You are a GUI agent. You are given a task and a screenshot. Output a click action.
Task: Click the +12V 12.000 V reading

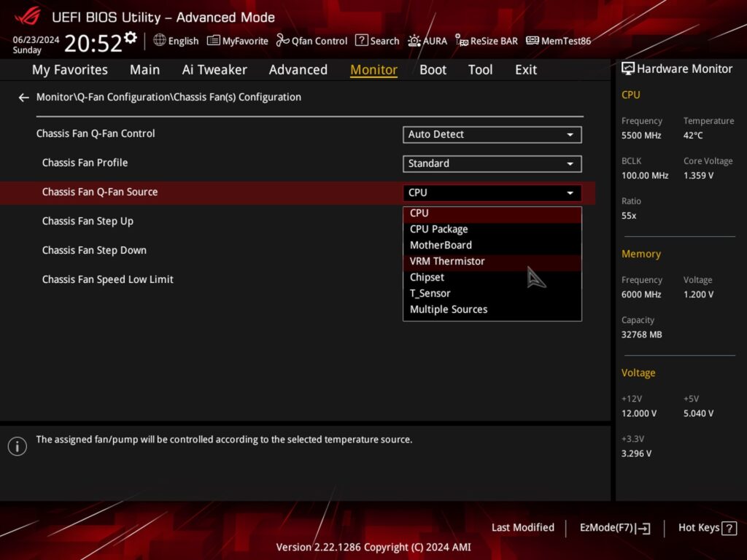pos(639,413)
